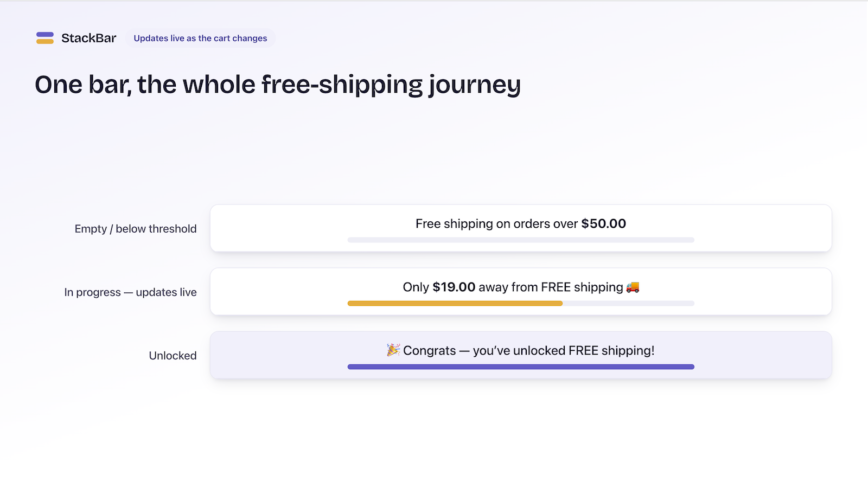Click the 'Empty / below threshold' label
The width and height of the screenshot is (868, 488).
pos(136,229)
